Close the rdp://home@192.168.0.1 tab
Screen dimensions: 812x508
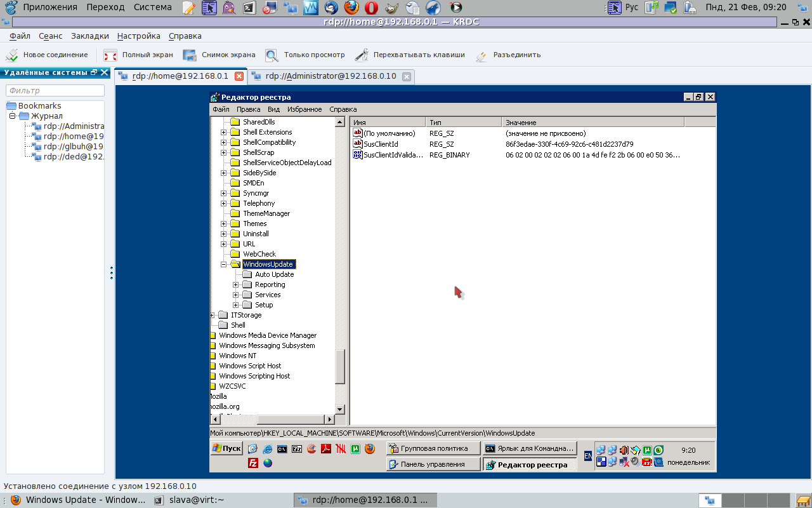coord(239,76)
